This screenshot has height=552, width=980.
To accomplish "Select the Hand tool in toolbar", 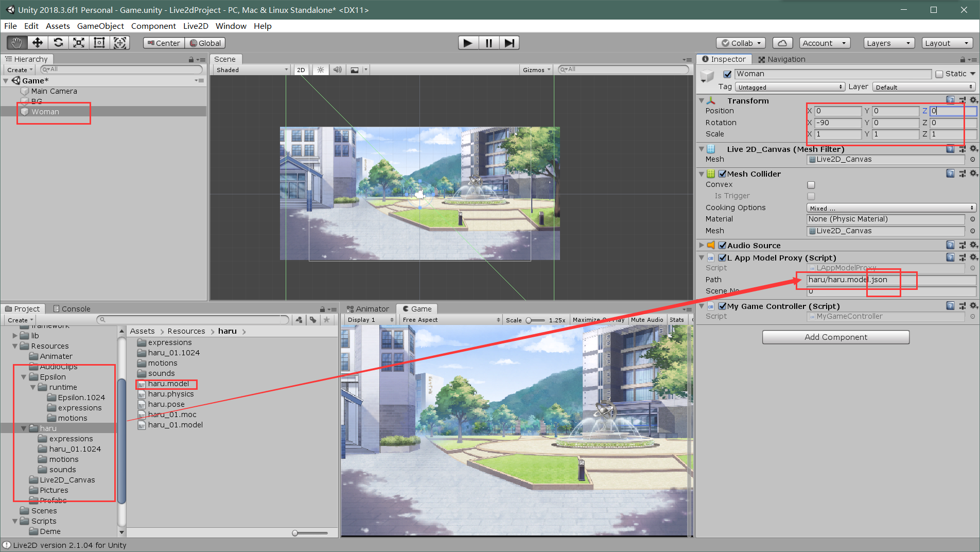I will click(x=17, y=43).
